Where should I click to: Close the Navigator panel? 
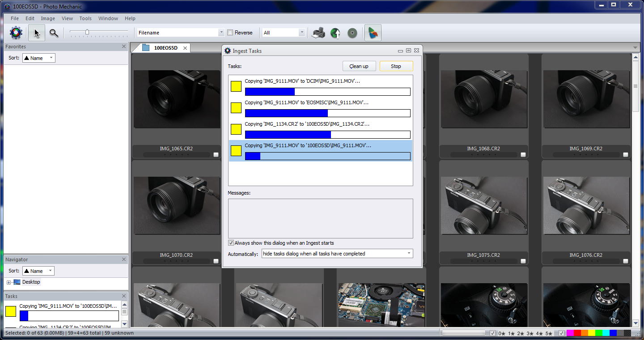pyautogui.click(x=124, y=259)
